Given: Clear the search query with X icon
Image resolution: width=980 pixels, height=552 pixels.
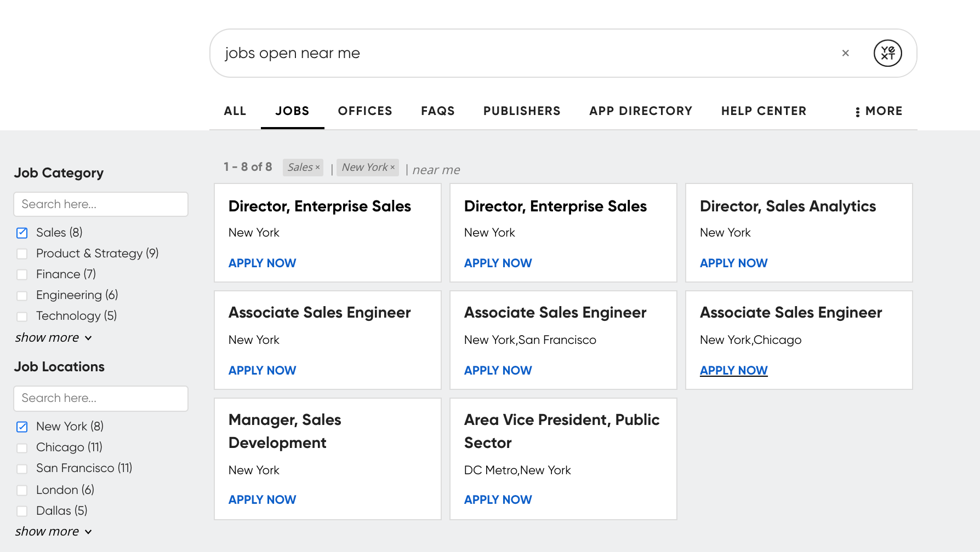Looking at the screenshot, I should [845, 53].
